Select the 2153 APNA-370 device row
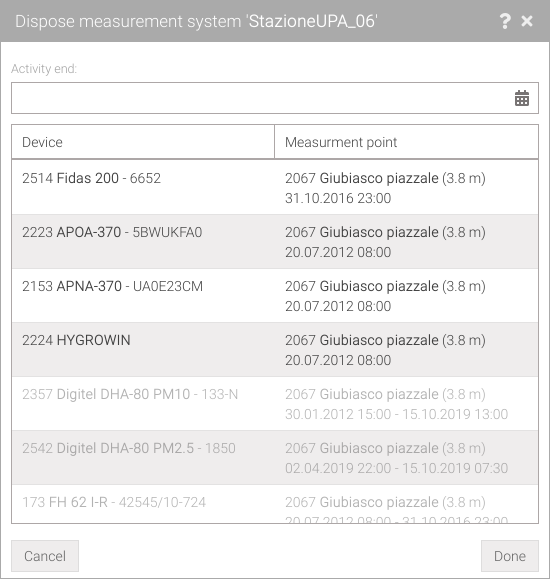550x579 pixels. click(x=275, y=295)
